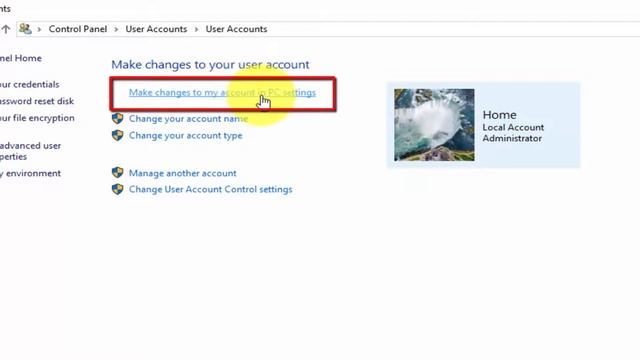Open password reset disk sidebar link
Screen dimensions: 640x360
(37, 101)
